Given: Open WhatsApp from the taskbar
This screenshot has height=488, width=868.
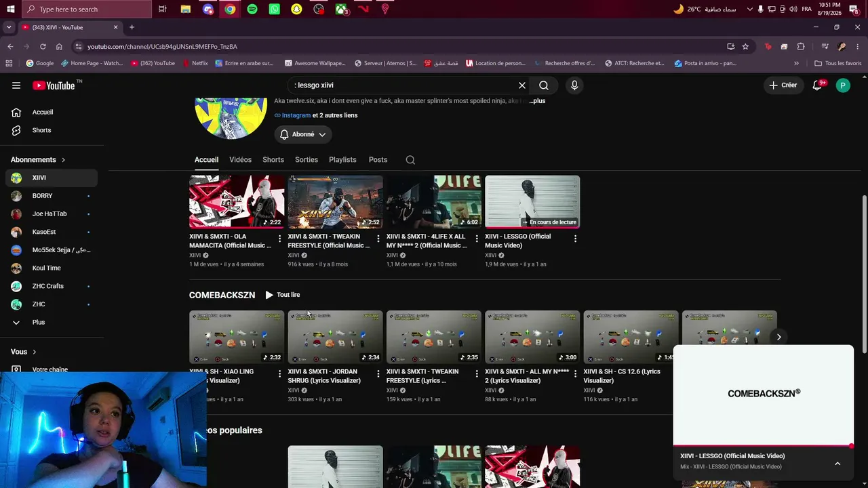Looking at the screenshot, I should (275, 9).
